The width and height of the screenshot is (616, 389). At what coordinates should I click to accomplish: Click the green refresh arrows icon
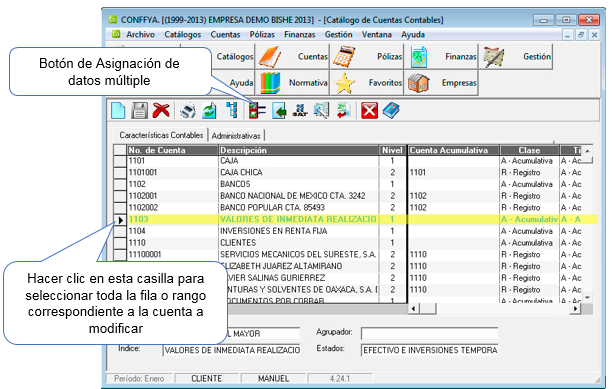point(209,110)
